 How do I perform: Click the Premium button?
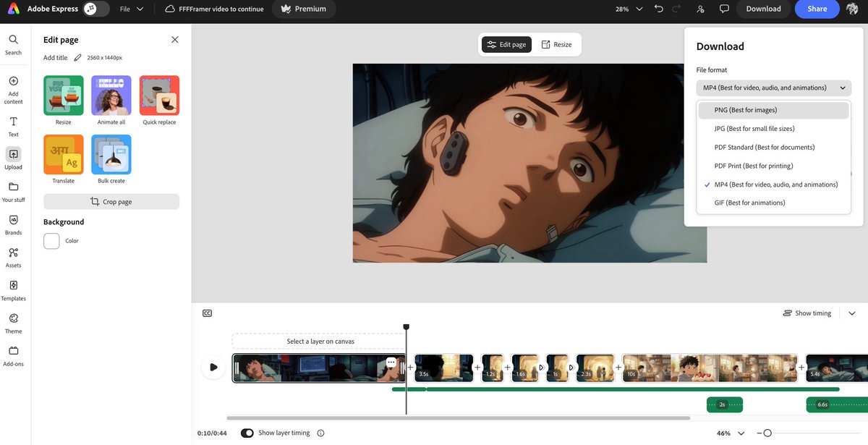click(x=304, y=9)
